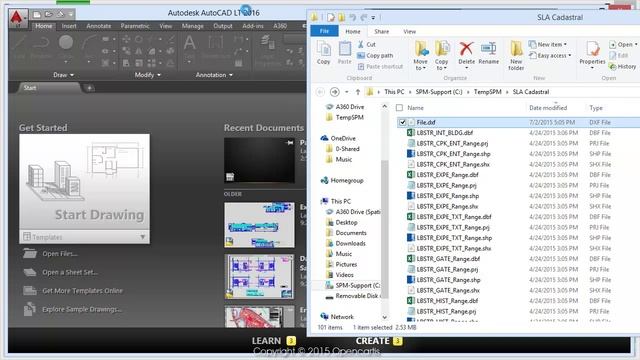Expand the Draw panel dropdown

coord(63,75)
